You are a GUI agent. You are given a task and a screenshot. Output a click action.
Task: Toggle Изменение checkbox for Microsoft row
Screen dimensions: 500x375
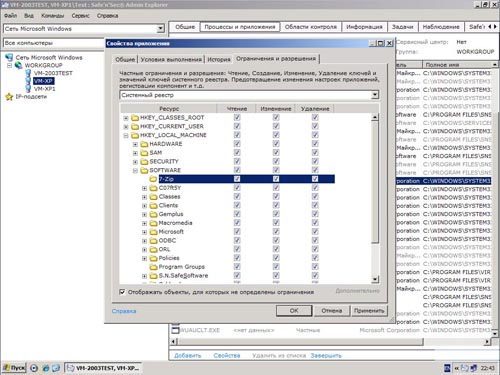[x=276, y=232]
